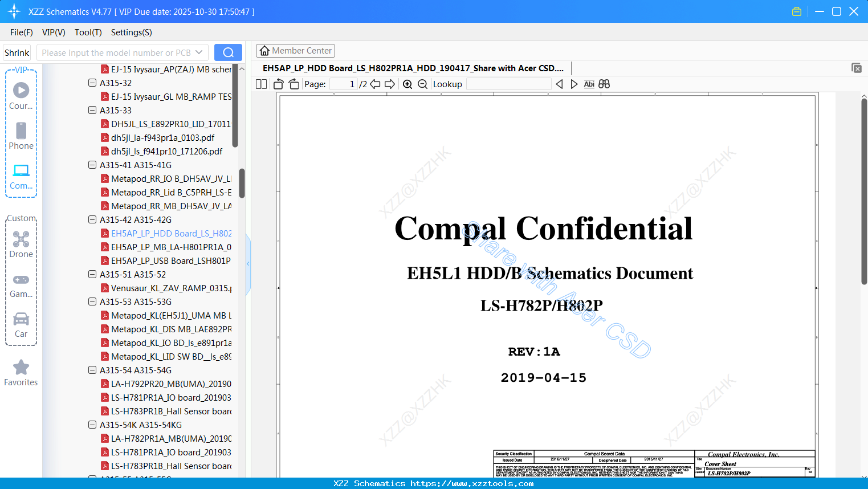Select the EH5AP_LP_HDD Board document tab
The image size is (868, 489).
point(413,68)
